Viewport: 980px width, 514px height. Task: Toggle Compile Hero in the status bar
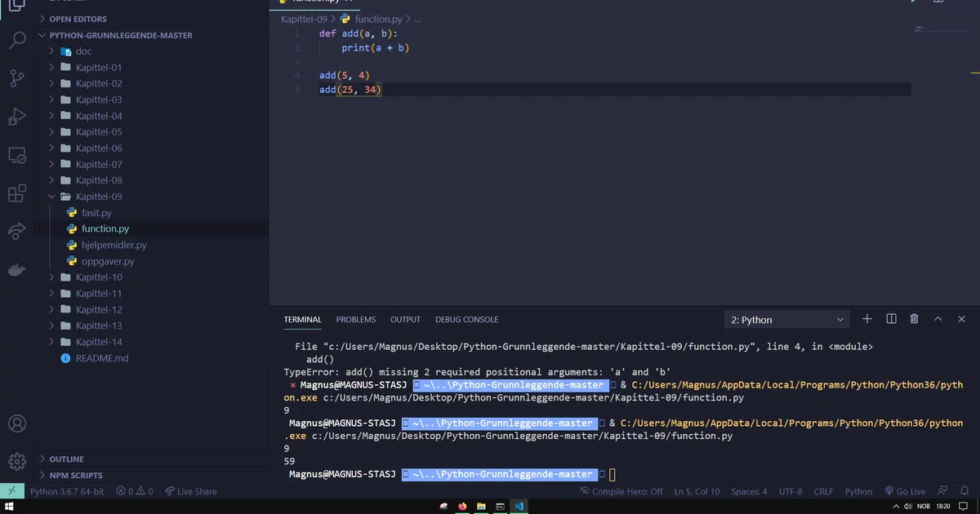click(x=621, y=491)
